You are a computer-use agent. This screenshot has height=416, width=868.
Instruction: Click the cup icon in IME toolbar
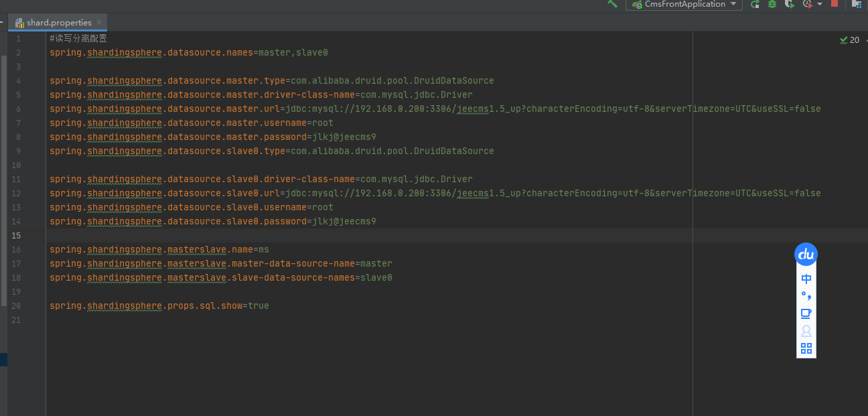[806, 313]
